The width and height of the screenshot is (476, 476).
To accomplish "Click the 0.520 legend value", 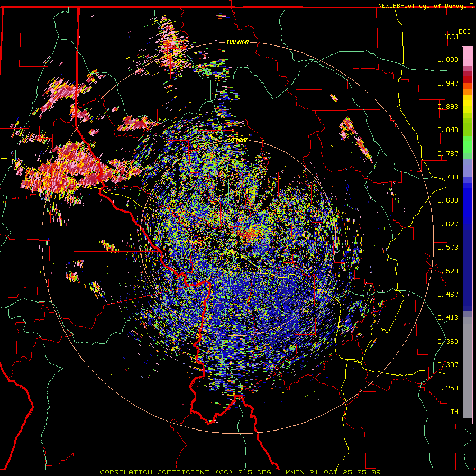I will pyautogui.click(x=448, y=271).
